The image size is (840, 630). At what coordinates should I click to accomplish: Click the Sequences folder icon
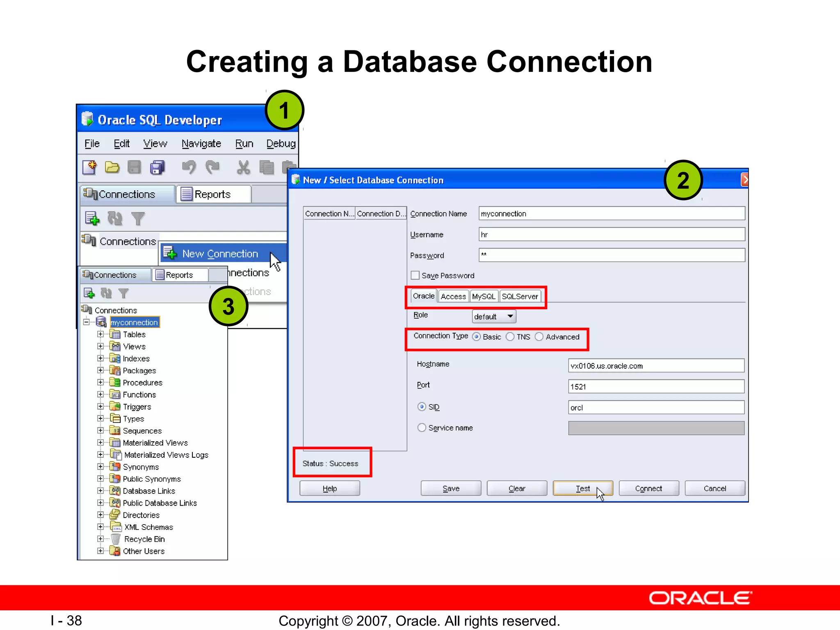pyautogui.click(x=116, y=431)
